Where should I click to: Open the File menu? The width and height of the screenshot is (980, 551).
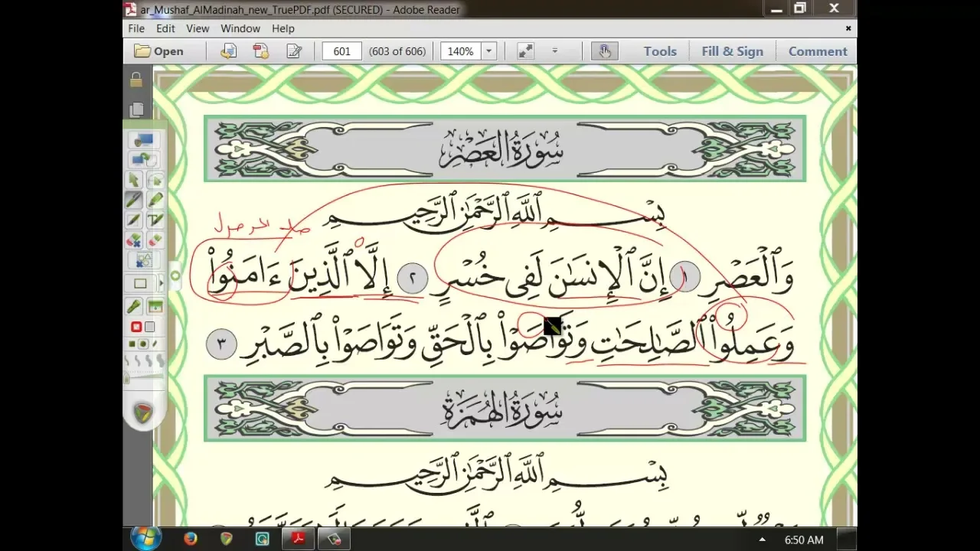click(x=136, y=28)
